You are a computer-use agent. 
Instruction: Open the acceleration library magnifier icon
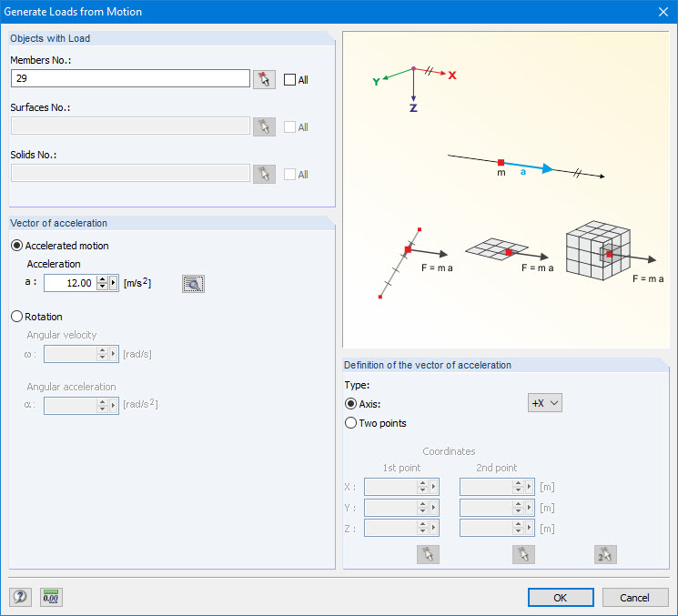coord(193,284)
